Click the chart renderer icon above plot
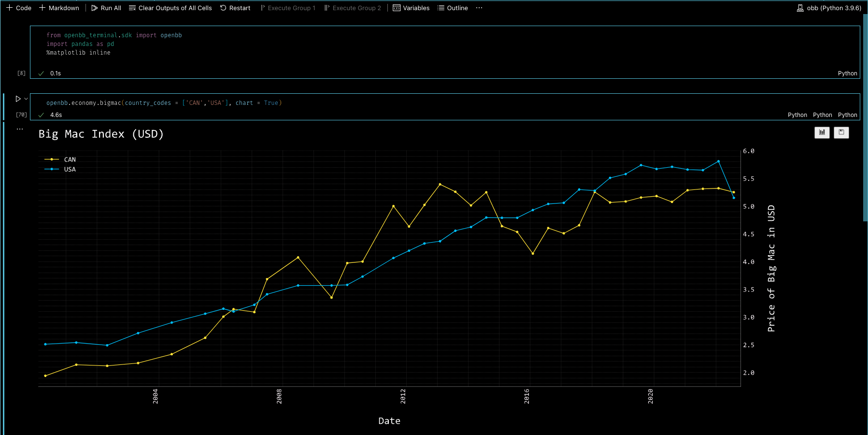 pos(822,132)
